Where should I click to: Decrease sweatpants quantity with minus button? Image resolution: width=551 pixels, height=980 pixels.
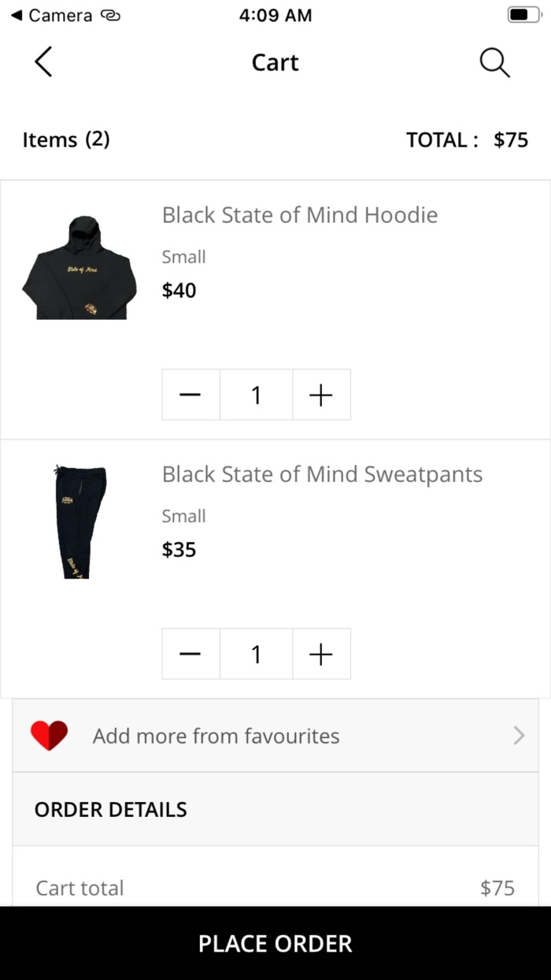coord(190,654)
